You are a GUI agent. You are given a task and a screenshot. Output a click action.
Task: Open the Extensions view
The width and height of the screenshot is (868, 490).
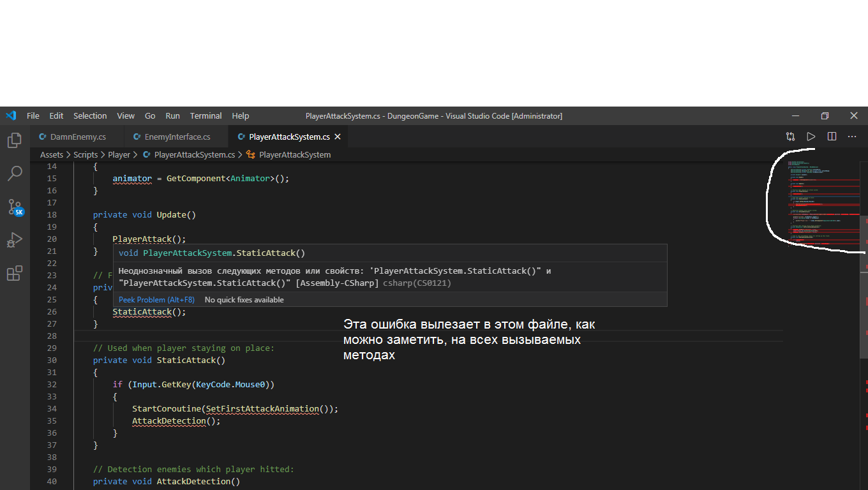coord(15,274)
